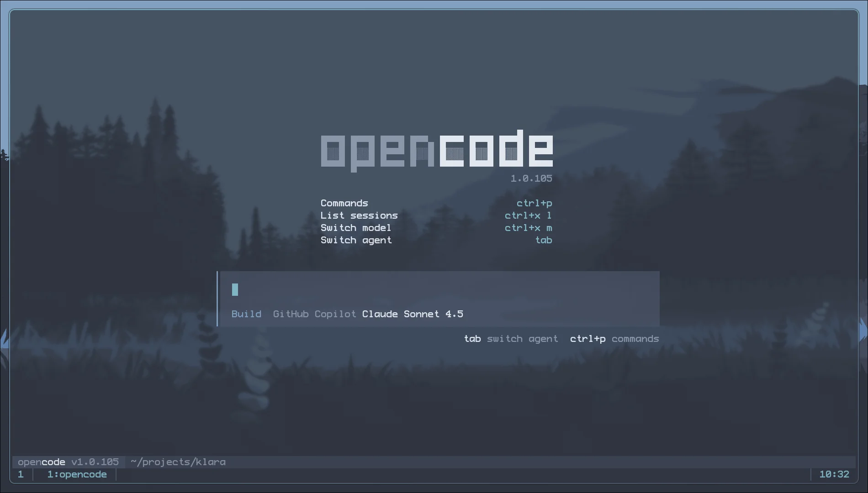Click the opencode v1.0.105 status badge
Screen dimensions: 868x493
(x=68, y=462)
